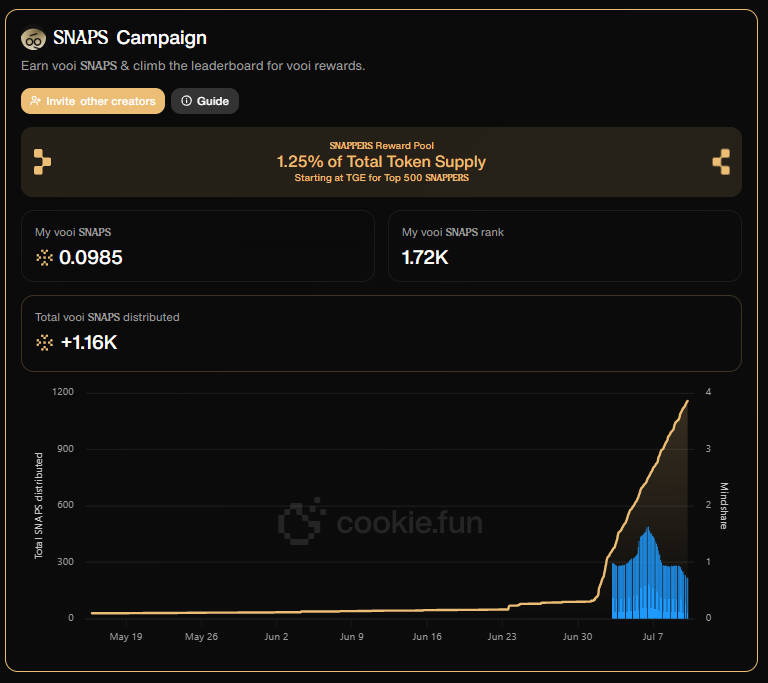The image size is (768, 683).
Task: Click the info circle icon in Guide button
Action: pos(186,100)
